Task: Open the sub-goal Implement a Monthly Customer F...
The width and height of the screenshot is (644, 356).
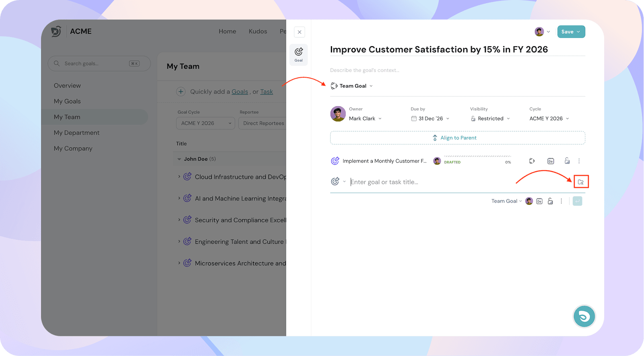Action: click(x=384, y=161)
